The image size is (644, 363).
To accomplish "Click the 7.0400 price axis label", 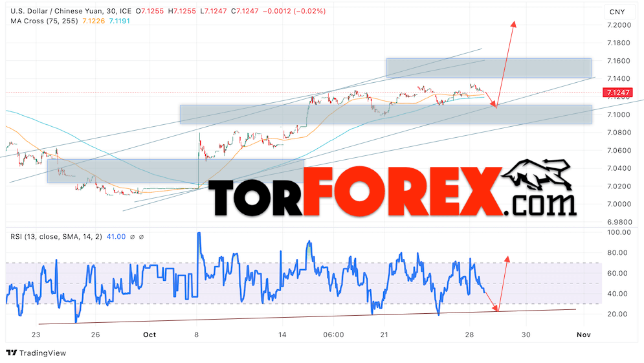I will (x=619, y=168).
